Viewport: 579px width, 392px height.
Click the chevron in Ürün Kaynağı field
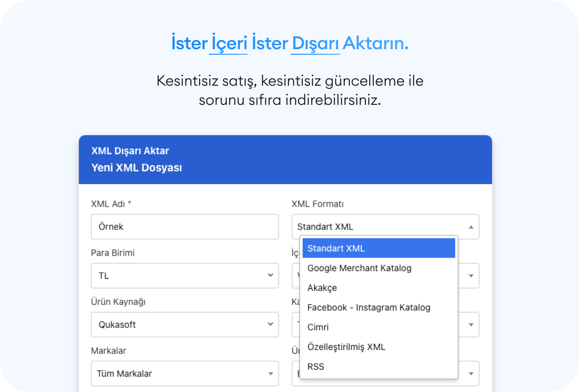(x=270, y=325)
